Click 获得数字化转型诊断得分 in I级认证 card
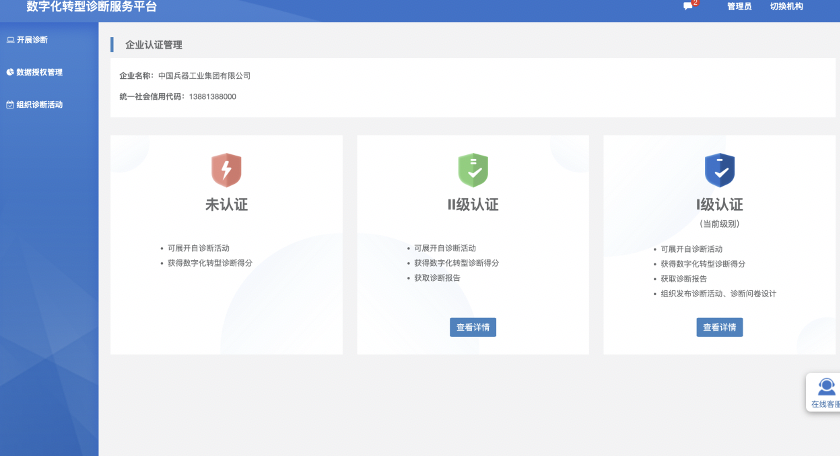The image size is (840, 456). tap(702, 264)
